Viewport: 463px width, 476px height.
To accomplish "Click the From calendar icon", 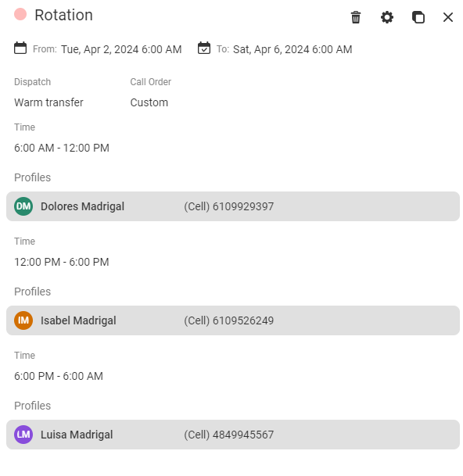I will point(20,48).
